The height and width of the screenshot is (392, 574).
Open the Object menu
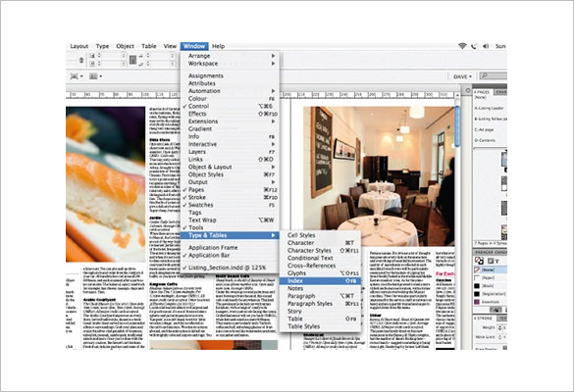(x=125, y=46)
